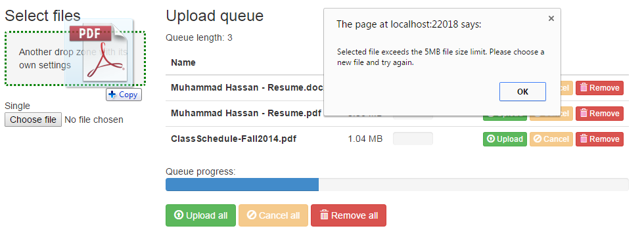Screen dimensions: 644x241
Task: Click the trash icon in Remove all
Action: (324, 215)
